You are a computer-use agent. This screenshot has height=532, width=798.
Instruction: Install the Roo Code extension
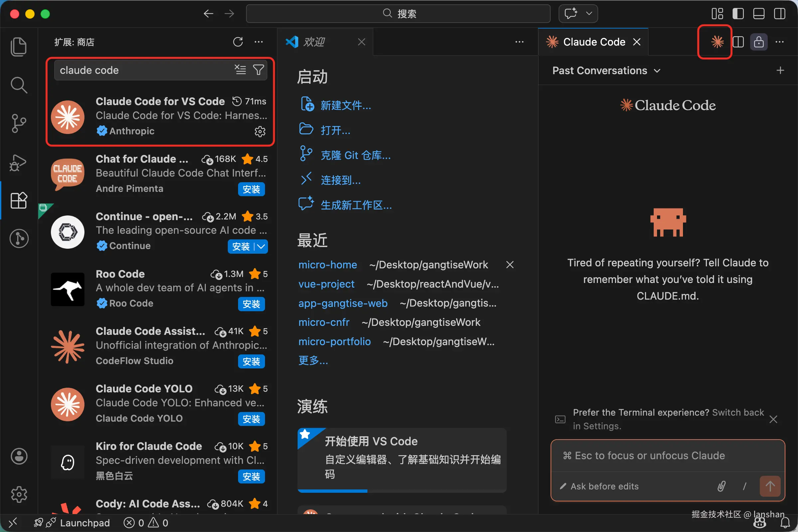pos(251,304)
